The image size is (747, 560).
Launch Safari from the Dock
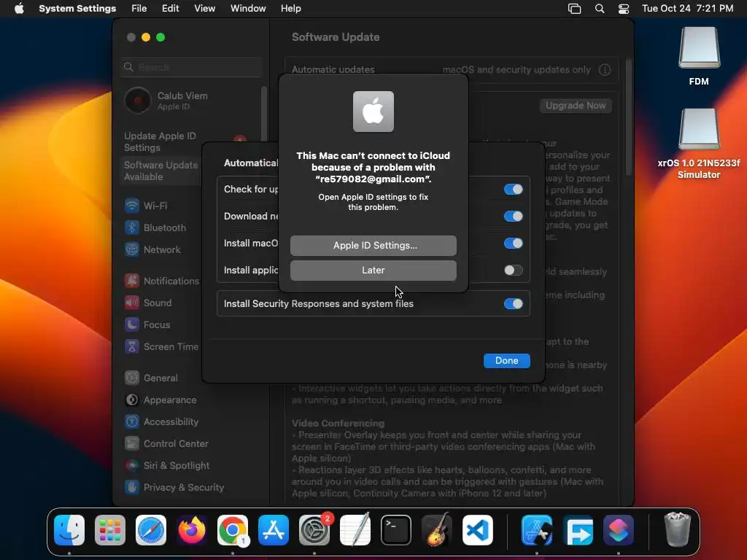point(151,530)
